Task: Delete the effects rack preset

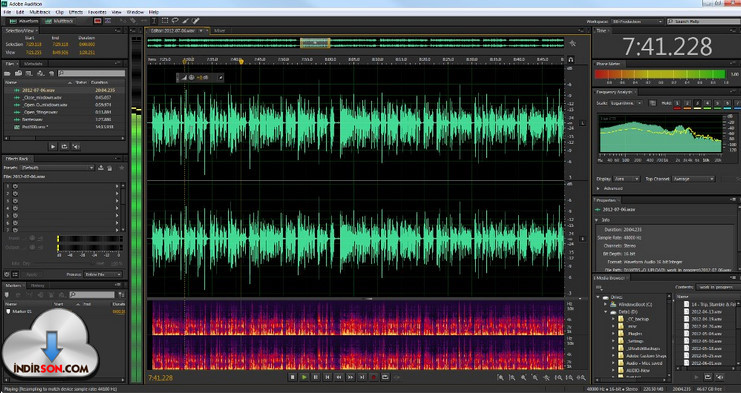Action: click(110, 168)
